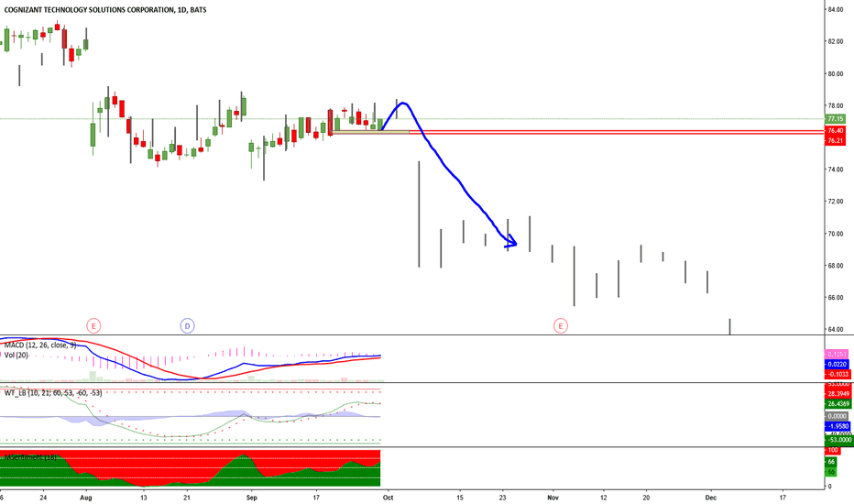Click the Sep label on time axis
The width and height of the screenshot is (854, 504).
pos(251,498)
